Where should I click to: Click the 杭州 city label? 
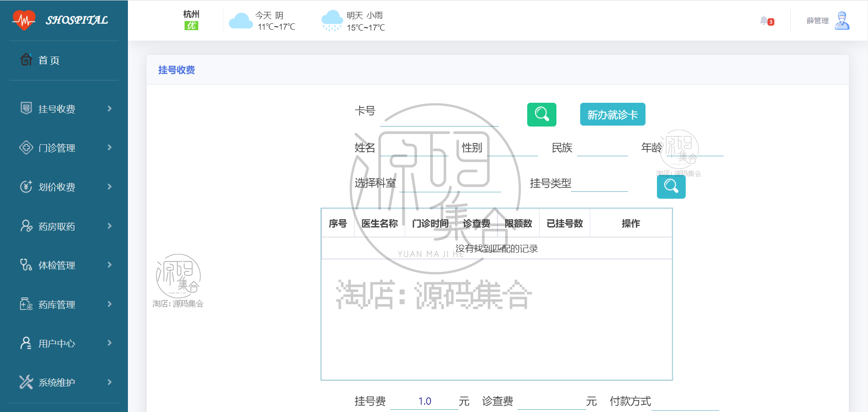191,14
